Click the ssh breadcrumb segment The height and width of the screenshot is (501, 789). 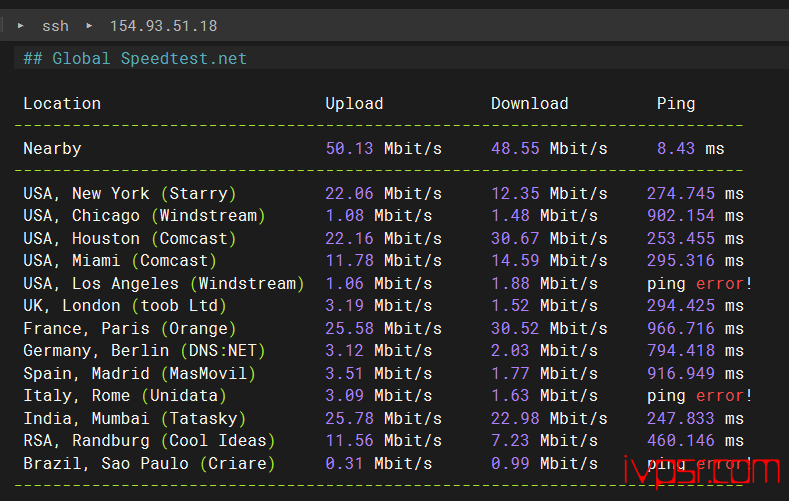coord(55,26)
